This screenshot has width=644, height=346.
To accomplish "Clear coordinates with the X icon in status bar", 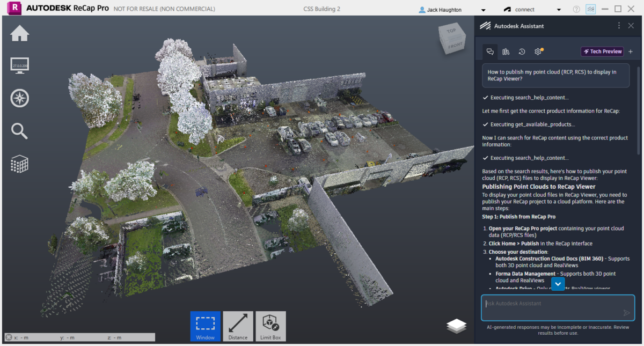I will 9,337.
